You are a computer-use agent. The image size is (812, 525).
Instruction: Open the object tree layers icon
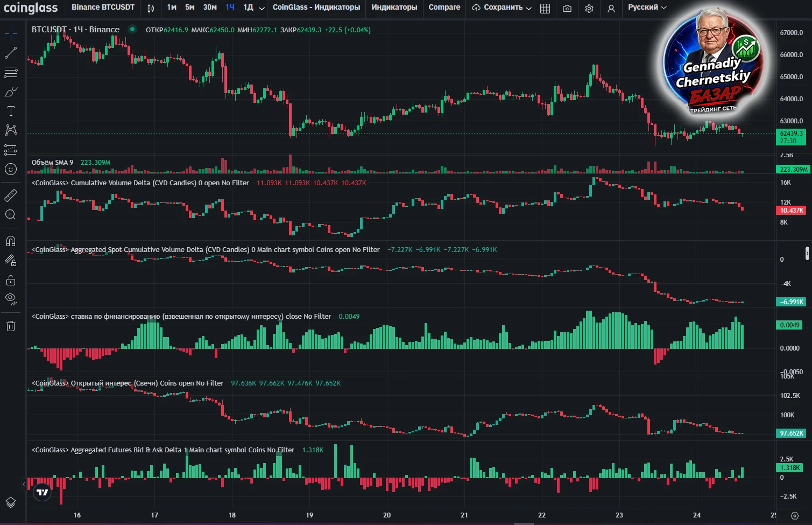(11, 502)
